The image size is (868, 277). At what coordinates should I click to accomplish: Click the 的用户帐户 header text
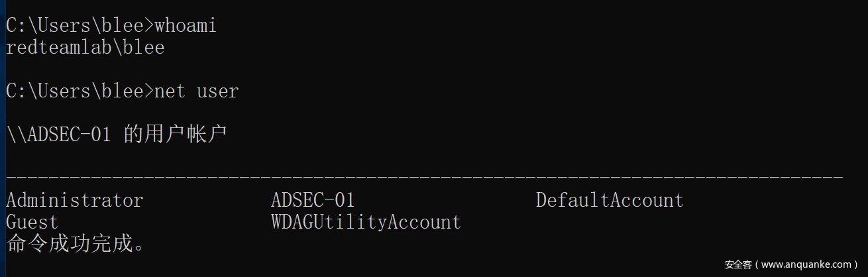click(176, 135)
